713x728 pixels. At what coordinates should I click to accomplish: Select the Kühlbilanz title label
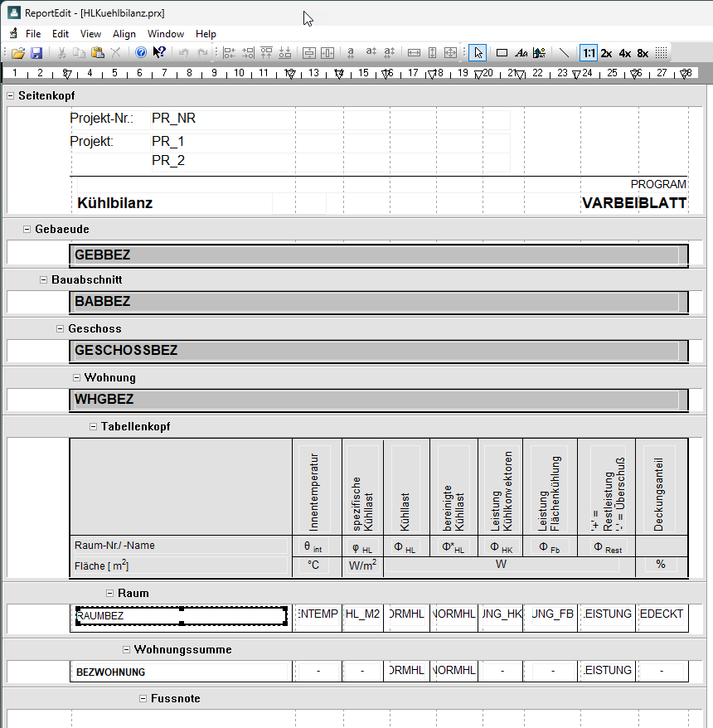pos(175,203)
